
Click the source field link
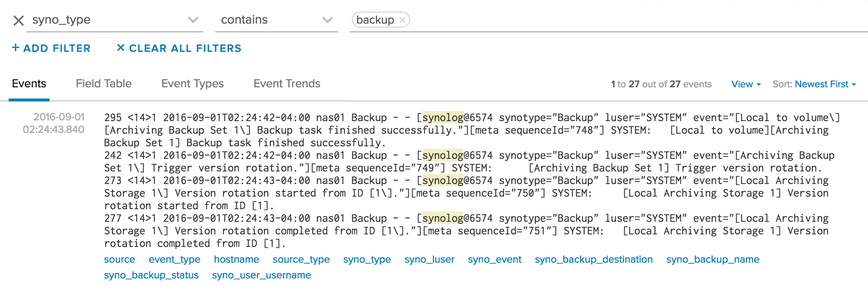coord(119,260)
